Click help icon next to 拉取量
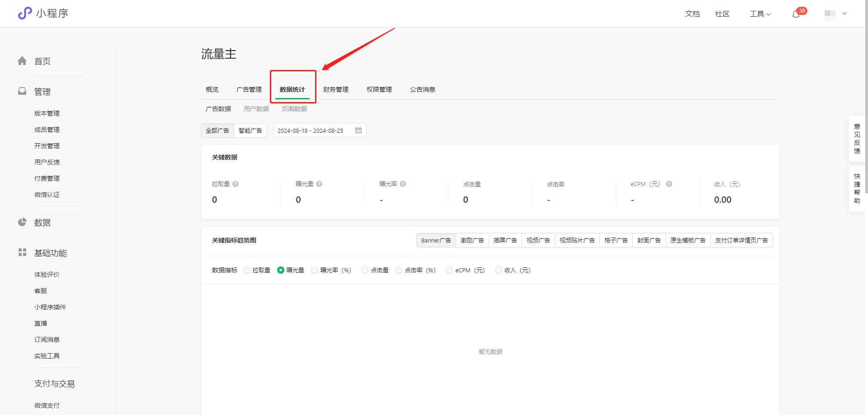Viewport: 868px width, 415px height. (236, 184)
